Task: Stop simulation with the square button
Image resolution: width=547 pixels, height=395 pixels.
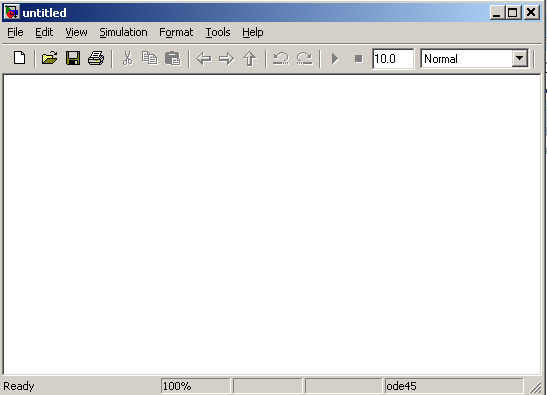Action: point(358,59)
